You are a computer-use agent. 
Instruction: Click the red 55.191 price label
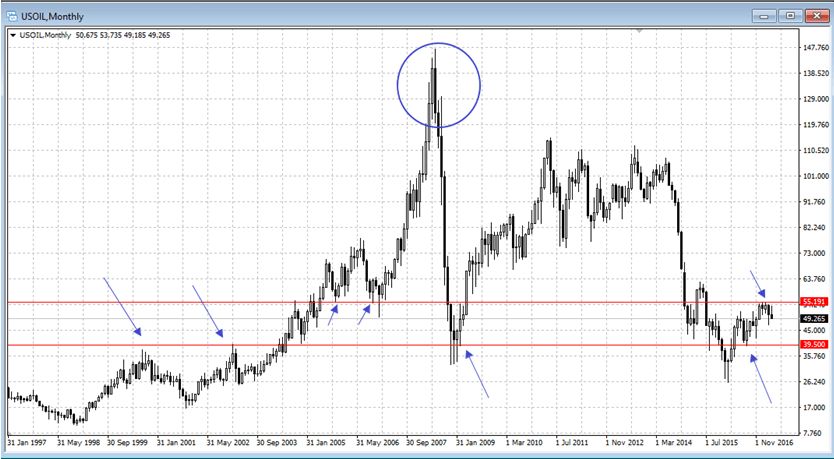pos(812,301)
